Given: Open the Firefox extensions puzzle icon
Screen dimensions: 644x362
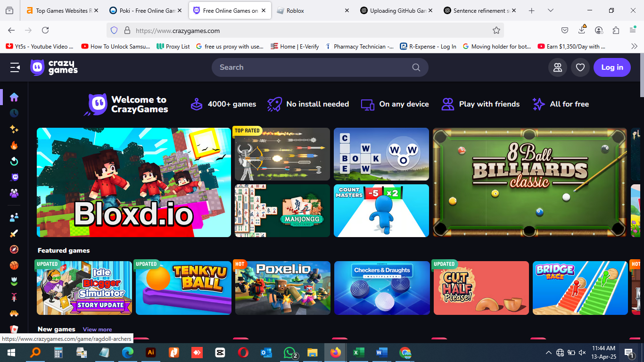Looking at the screenshot, I should (x=616, y=30).
